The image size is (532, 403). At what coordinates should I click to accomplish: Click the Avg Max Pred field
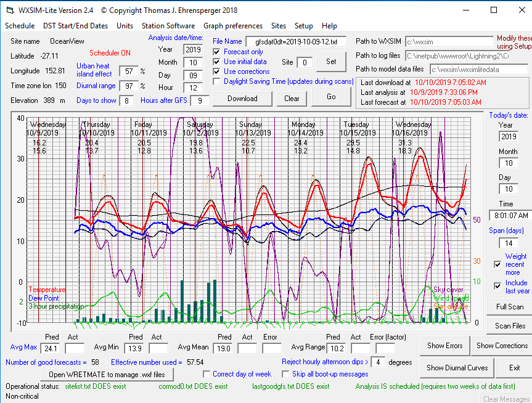point(50,348)
